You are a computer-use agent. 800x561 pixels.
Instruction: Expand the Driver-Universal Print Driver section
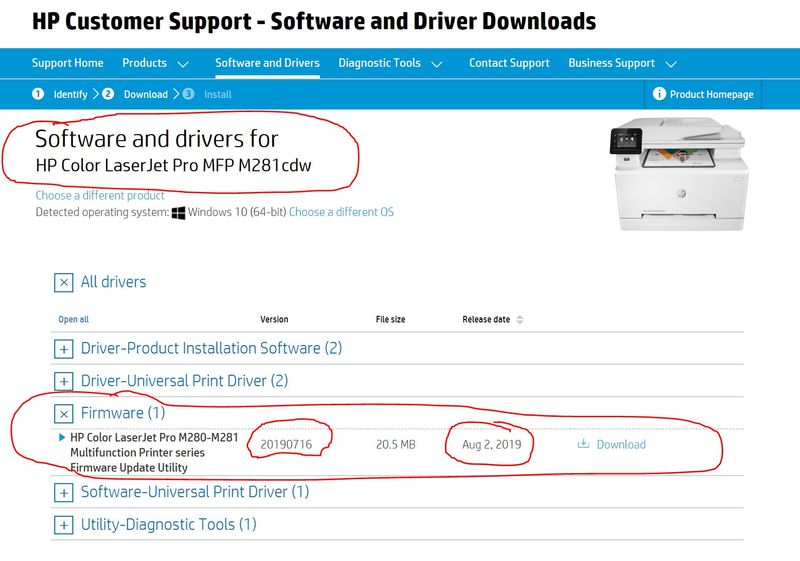point(64,381)
